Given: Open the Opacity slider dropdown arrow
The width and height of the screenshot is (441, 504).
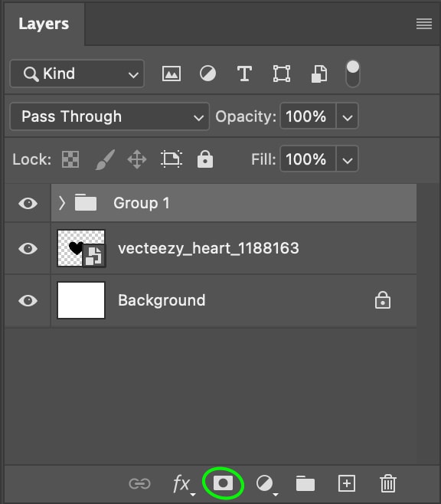Looking at the screenshot, I should pos(348,116).
